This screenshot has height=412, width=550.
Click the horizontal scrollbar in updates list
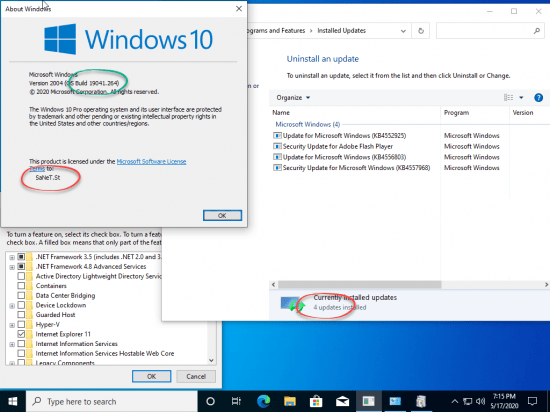point(359,284)
